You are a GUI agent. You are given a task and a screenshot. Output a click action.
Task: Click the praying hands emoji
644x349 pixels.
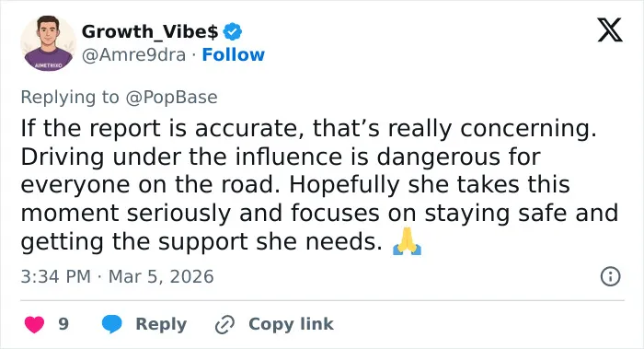[x=407, y=241]
